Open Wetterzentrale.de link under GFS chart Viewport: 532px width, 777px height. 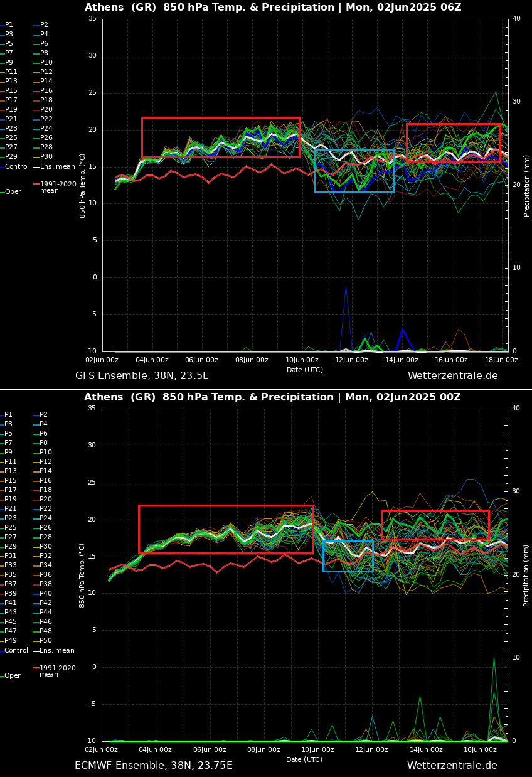point(452,376)
